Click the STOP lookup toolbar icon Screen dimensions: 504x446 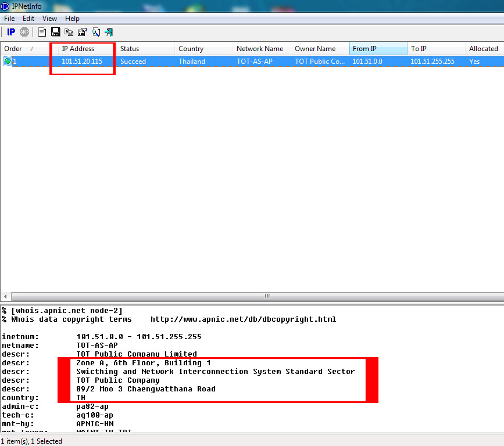pyautogui.click(x=24, y=32)
